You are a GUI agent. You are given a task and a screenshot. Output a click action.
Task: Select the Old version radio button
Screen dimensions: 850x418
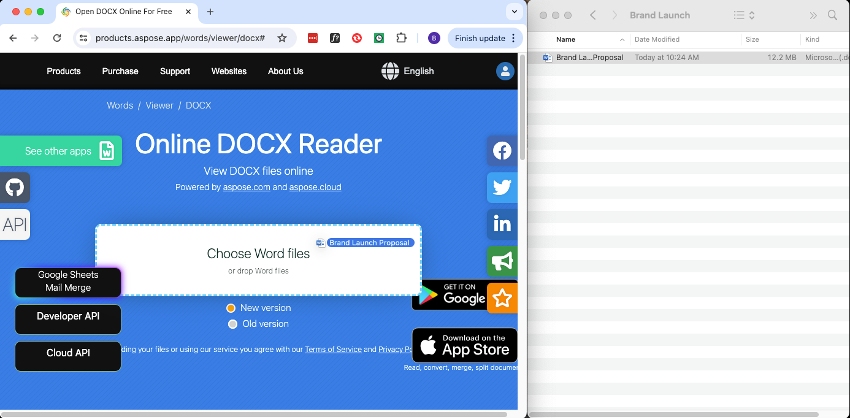click(233, 324)
